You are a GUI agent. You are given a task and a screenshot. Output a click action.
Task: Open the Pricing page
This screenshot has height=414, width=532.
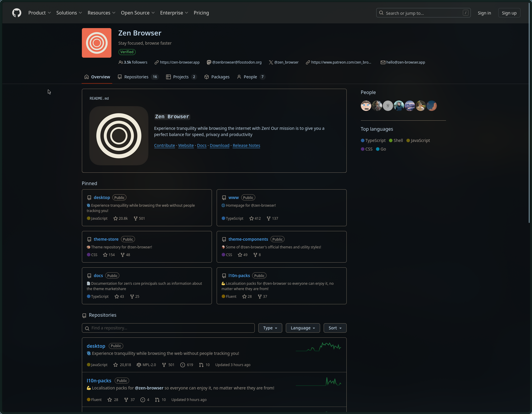point(201,13)
